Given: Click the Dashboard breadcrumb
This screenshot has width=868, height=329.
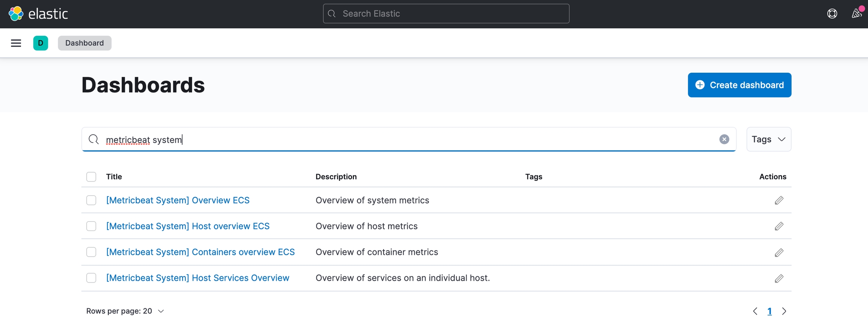Looking at the screenshot, I should pos(84,43).
